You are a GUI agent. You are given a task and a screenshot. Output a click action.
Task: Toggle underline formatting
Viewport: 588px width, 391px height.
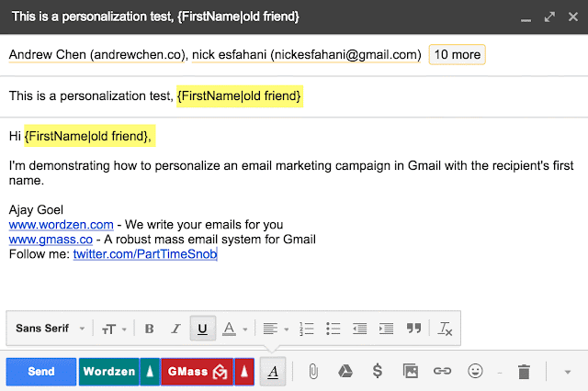click(x=202, y=329)
